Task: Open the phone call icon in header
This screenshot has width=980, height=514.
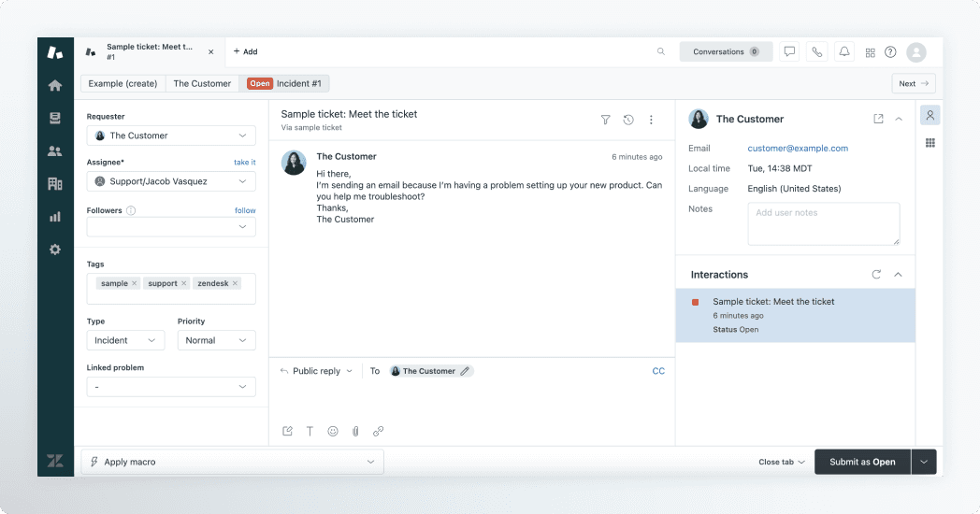Action: tap(817, 51)
